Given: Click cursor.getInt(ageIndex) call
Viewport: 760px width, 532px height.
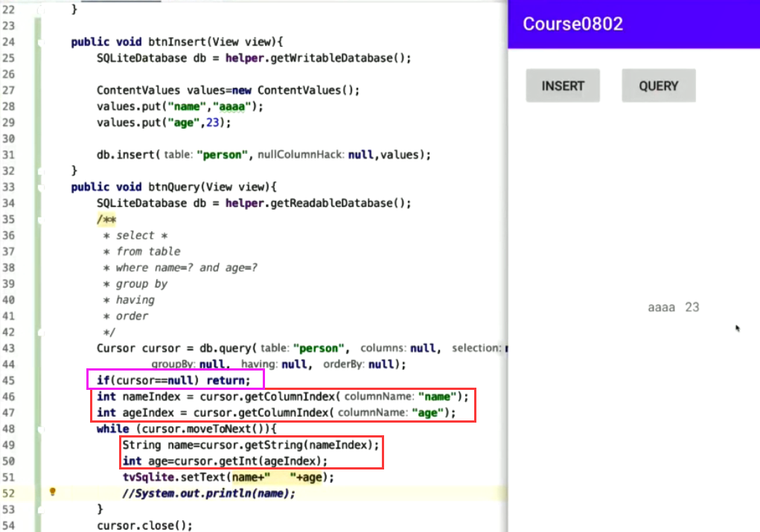Looking at the screenshot, I should click(247, 461).
